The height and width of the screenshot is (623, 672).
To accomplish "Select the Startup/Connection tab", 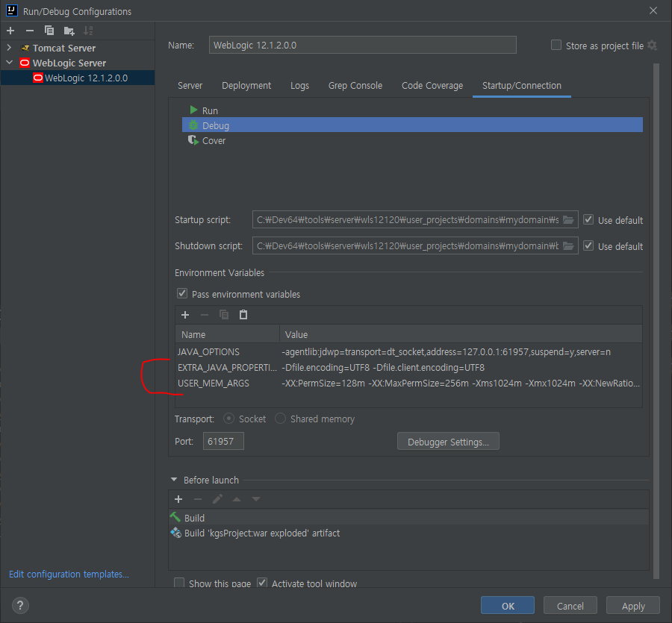I will coord(522,86).
